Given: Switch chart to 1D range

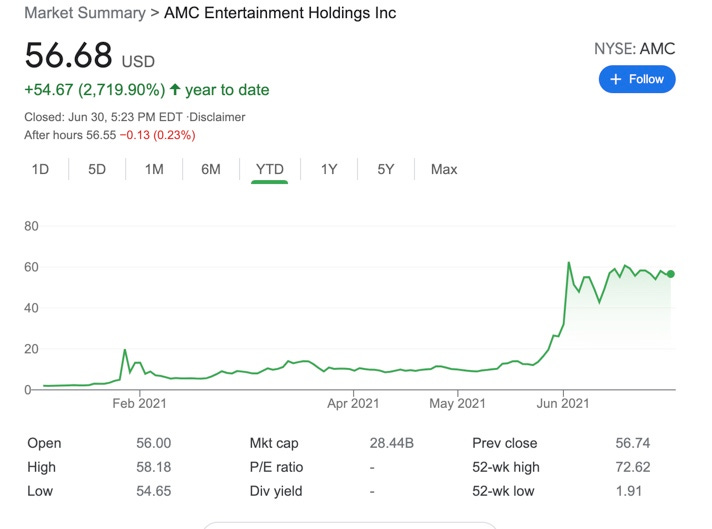Looking at the screenshot, I should [40, 169].
